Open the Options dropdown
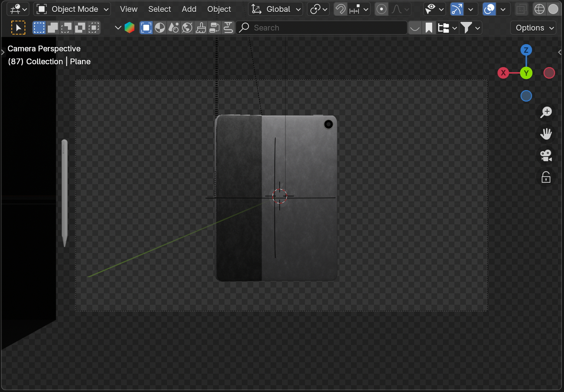564x392 pixels. click(x=533, y=28)
